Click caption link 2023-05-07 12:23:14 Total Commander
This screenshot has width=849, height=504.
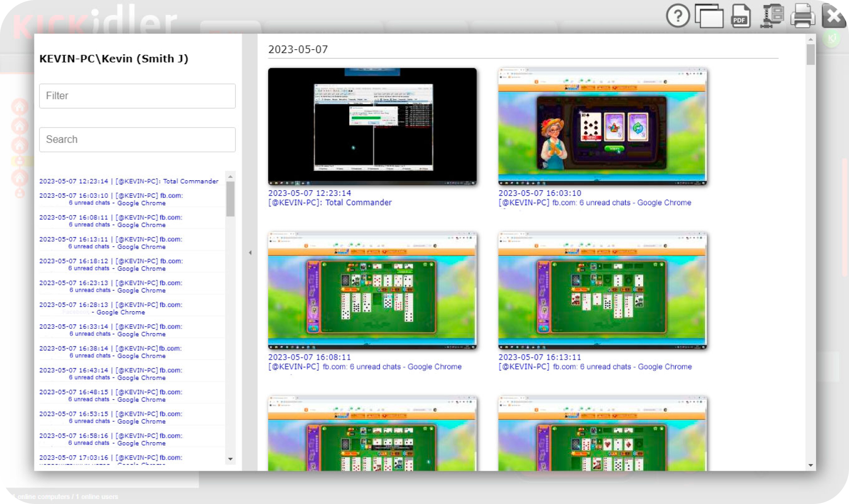point(330,198)
